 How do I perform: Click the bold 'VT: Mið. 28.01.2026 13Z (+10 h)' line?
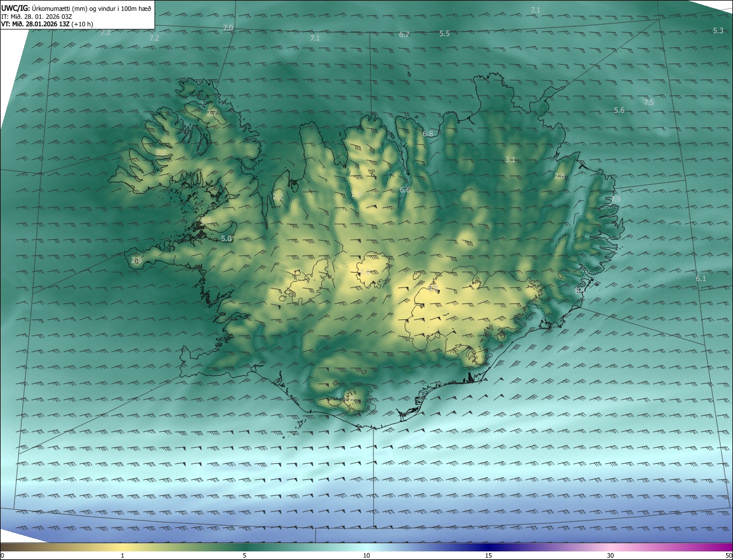(x=47, y=24)
